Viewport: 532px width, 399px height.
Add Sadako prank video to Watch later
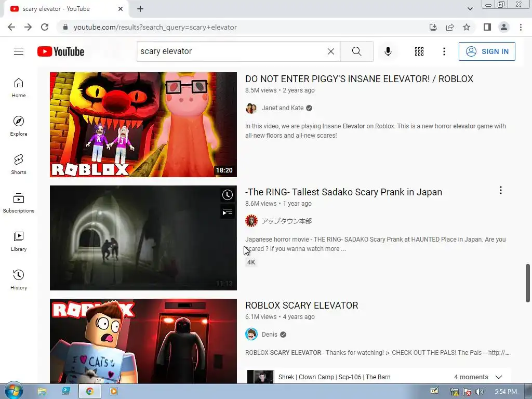point(228,195)
